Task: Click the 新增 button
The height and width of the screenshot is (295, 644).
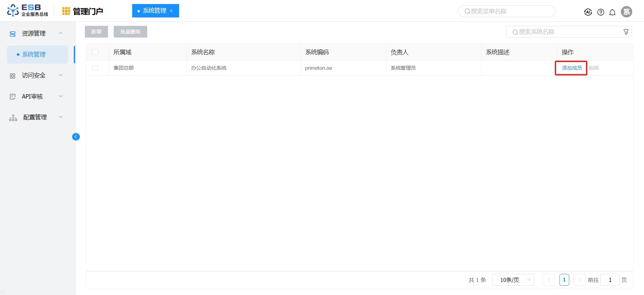Action: coord(96,32)
